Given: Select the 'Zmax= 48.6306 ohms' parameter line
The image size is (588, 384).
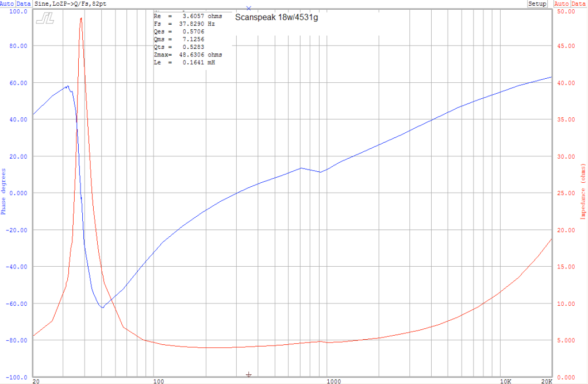Looking at the screenshot, I should pyautogui.click(x=188, y=55).
